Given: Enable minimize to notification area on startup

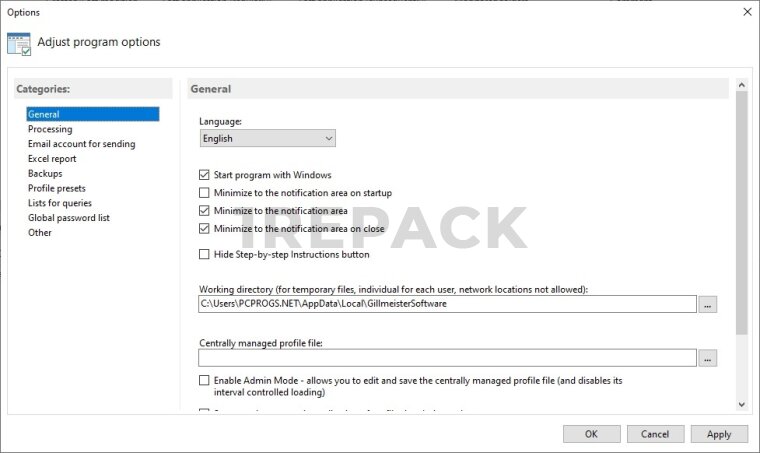Looking at the screenshot, I should [205, 193].
